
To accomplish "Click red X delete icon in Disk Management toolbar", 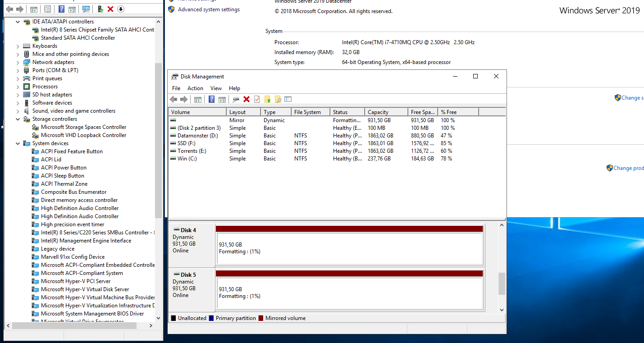I will (x=247, y=99).
